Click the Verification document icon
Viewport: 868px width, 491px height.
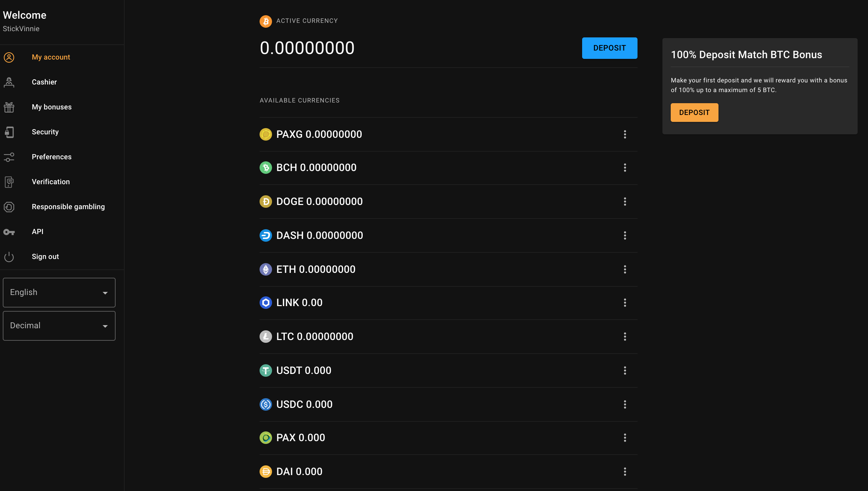click(9, 182)
